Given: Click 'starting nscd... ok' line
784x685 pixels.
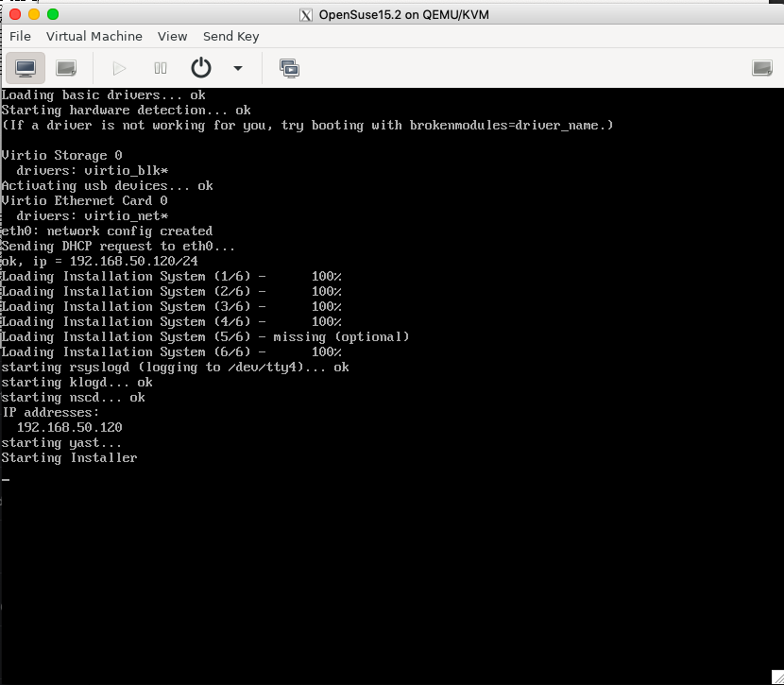Looking at the screenshot, I should pos(73,398).
